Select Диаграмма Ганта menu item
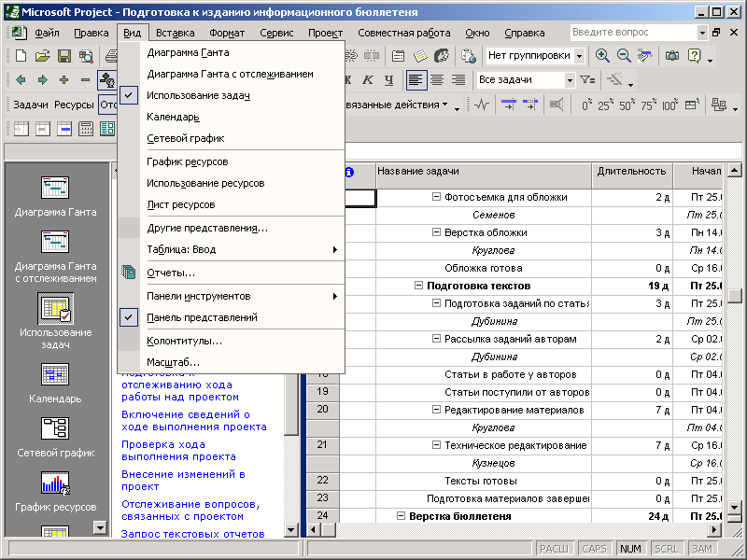Screen dimensions: 747x560 pos(231,53)
